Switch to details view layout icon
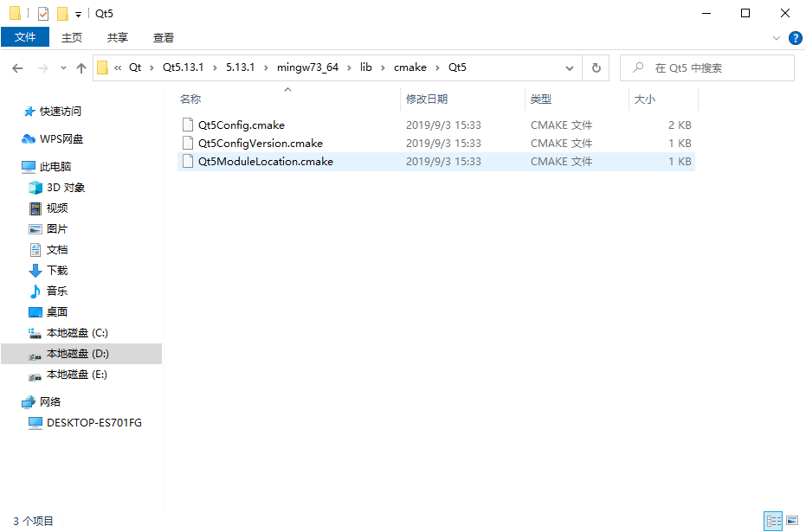 pyautogui.click(x=773, y=521)
